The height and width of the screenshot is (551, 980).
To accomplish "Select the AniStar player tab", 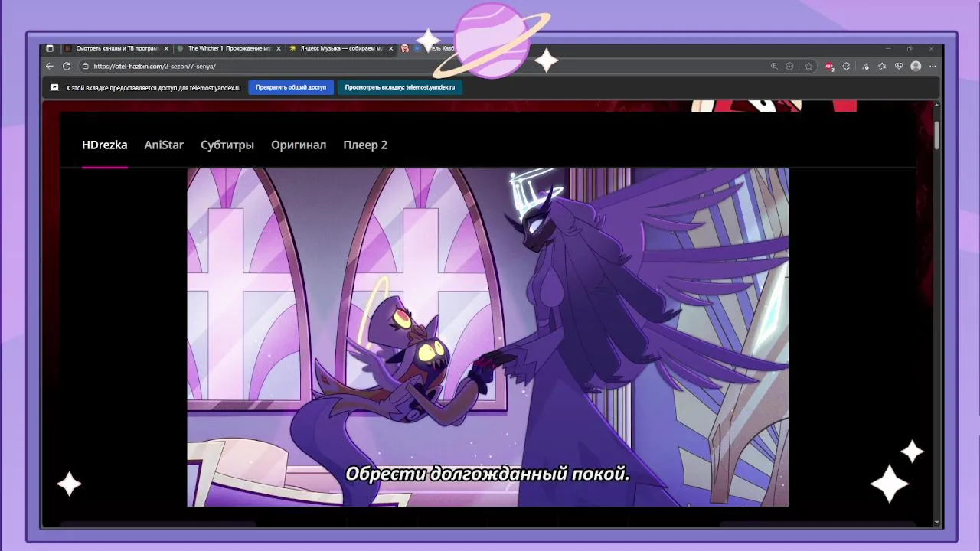I will (x=164, y=145).
